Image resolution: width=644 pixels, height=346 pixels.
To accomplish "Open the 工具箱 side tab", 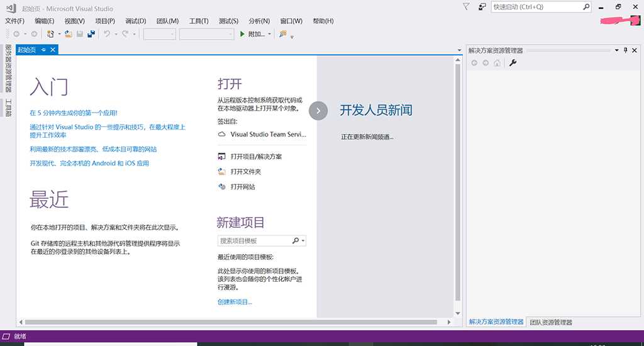I will 8,108.
